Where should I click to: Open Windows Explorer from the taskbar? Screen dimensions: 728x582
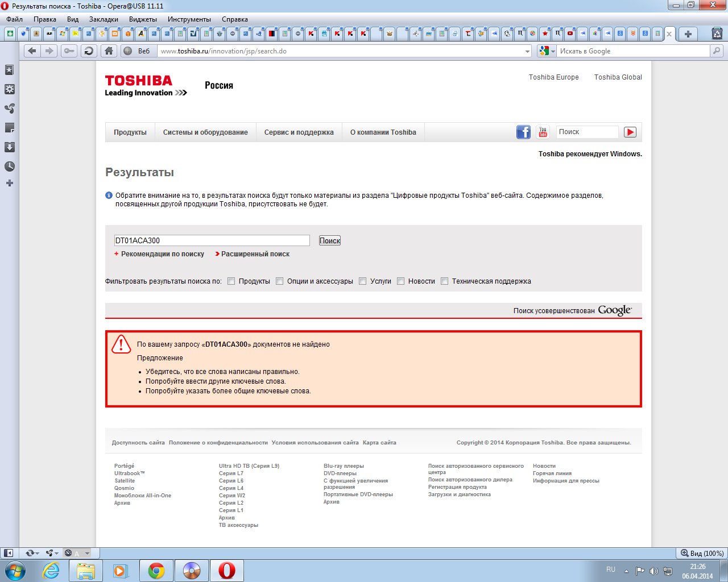(86, 571)
